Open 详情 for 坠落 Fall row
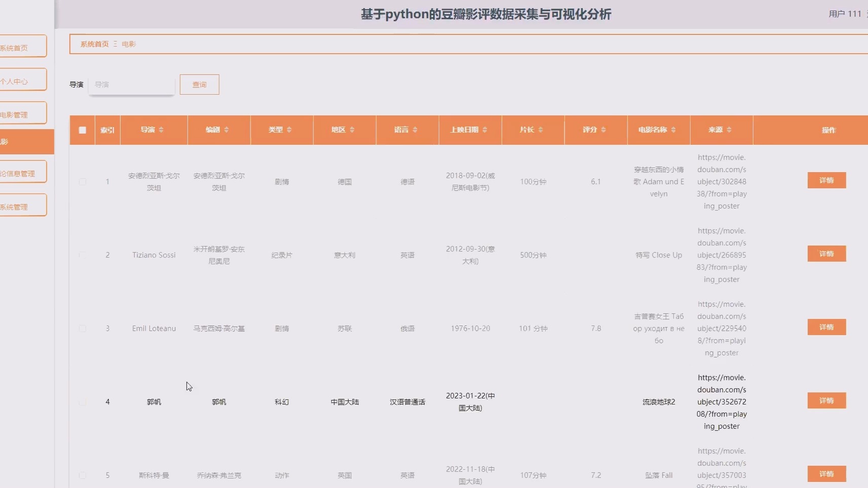Screen dimensions: 868x488 point(826,474)
